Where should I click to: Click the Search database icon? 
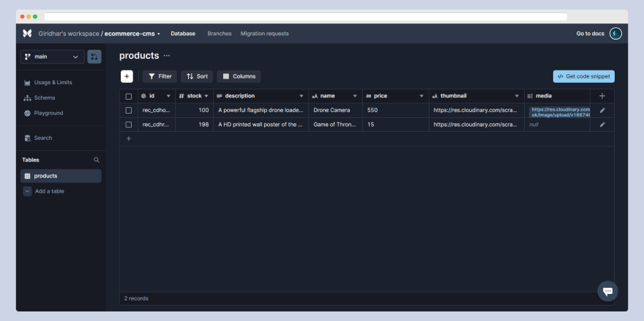tap(27, 139)
